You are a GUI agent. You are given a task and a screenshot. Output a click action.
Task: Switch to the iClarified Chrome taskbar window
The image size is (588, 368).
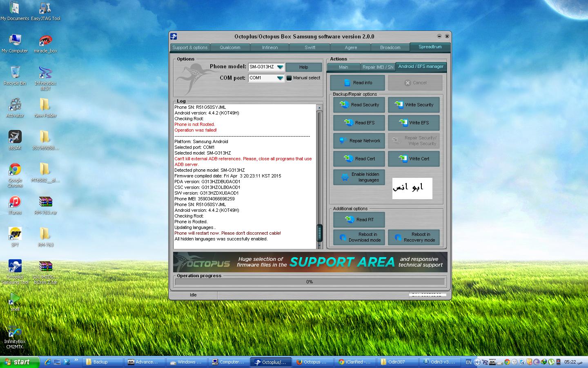coord(356,362)
